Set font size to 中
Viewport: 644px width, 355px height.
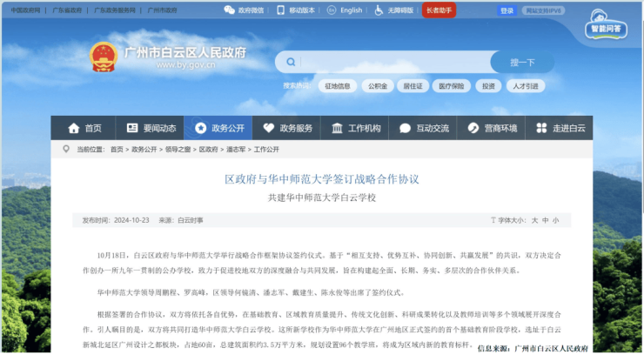545,220
